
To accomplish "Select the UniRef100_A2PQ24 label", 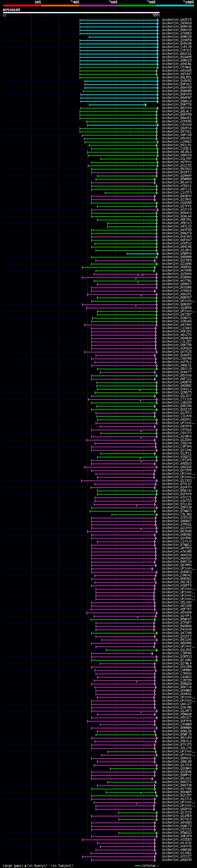I will click(176, 348).
